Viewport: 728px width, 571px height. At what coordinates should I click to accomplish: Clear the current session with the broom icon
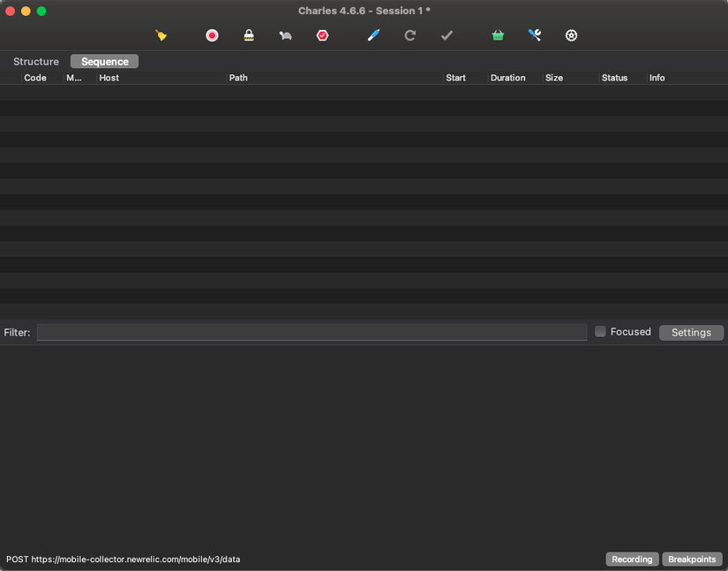[x=161, y=35]
